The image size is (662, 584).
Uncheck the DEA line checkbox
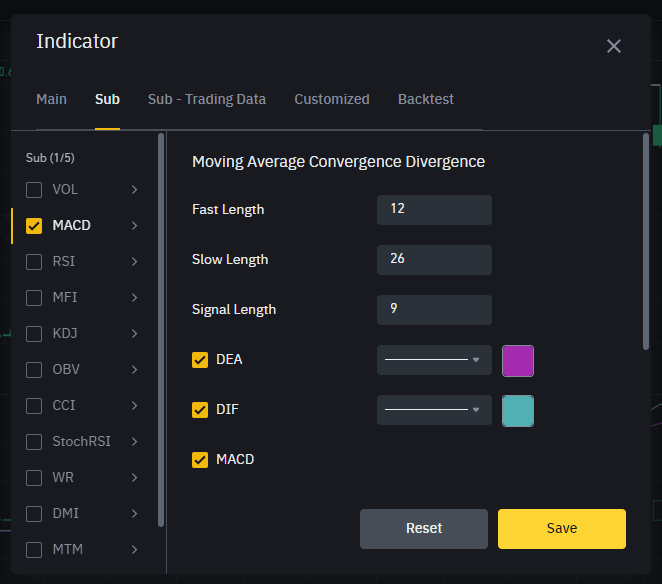pos(200,359)
